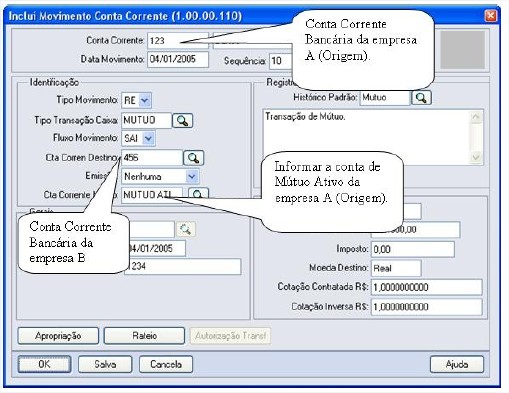Image resolution: width=509 pixels, height=393 pixels.
Task: Click the Autorização Transf button
Action: point(230,336)
